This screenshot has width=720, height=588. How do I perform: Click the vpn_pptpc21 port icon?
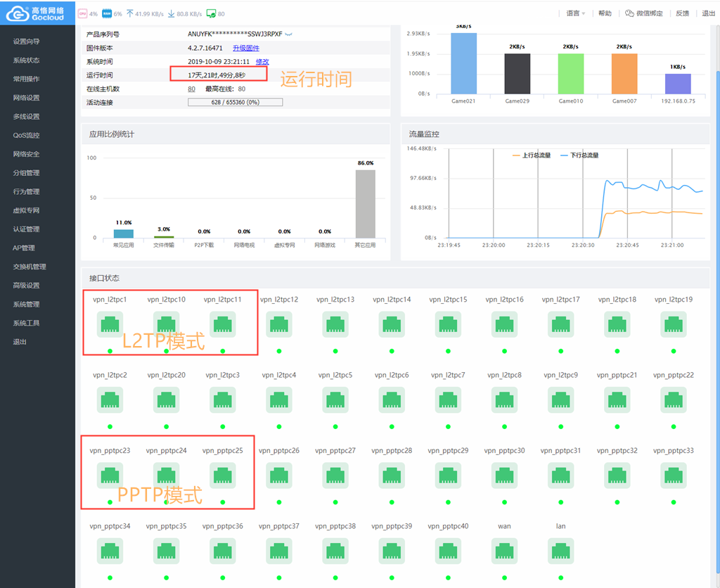[617, 400]
